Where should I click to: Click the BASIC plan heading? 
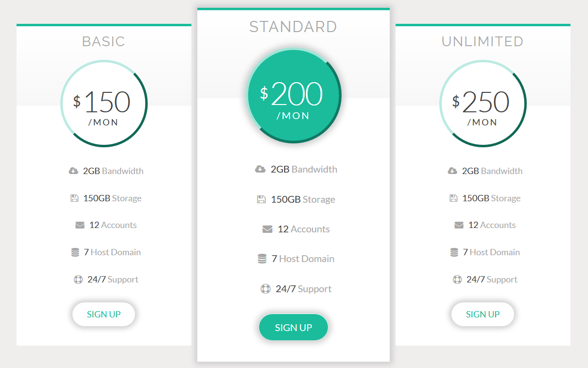point(104,42)
